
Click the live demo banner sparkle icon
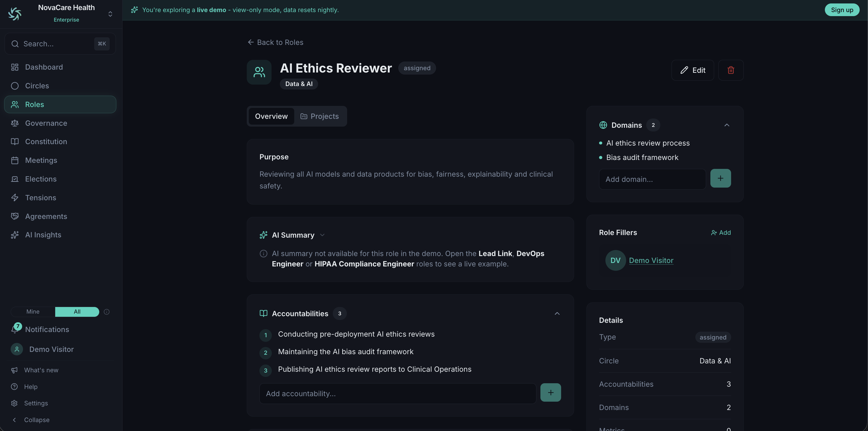134,10
